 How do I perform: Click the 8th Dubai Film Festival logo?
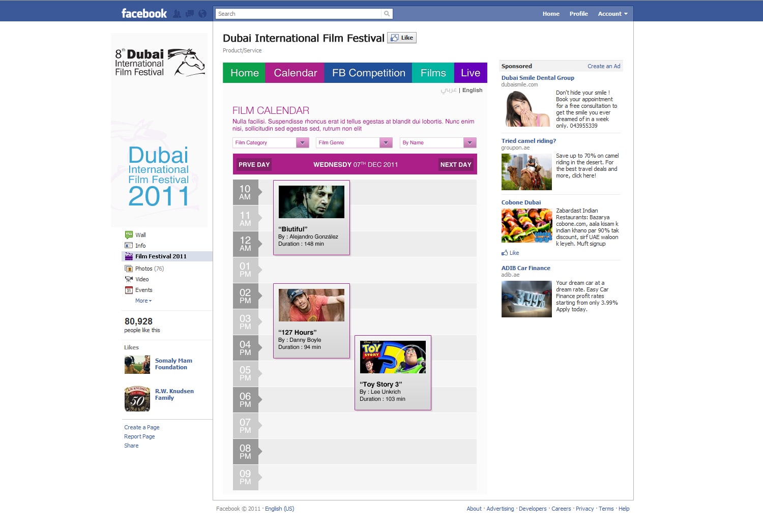click(160, 63)
